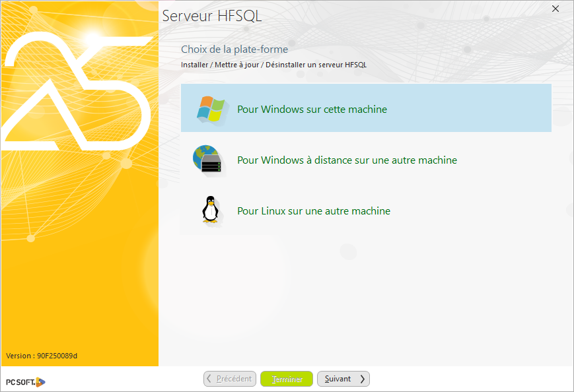Image resolution: width=574 pixels, height=392 pixels.
Task: Click the 'Installer / Mettre à jour / Désinstaller' subtitle
Action: pyautogui.click(x=273, y=65)
